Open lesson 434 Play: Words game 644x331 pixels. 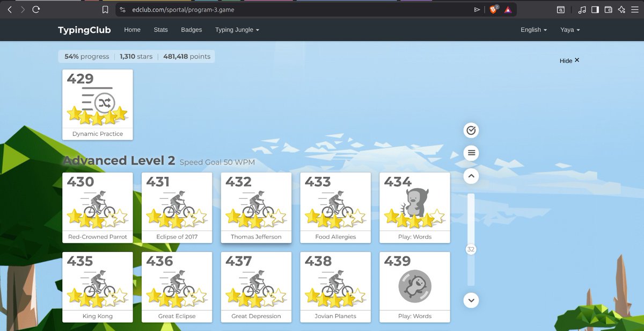pos(415,207)
